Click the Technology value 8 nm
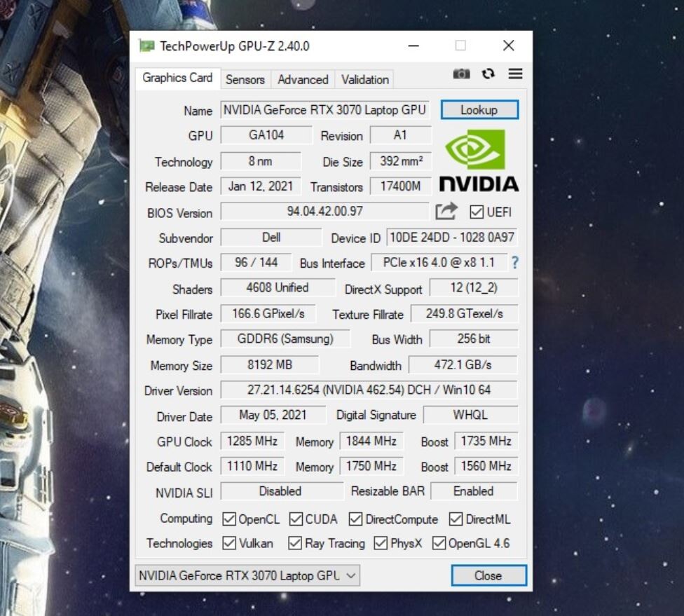The height and width of the screenshot is (616, 684). [x=261, y=161]
